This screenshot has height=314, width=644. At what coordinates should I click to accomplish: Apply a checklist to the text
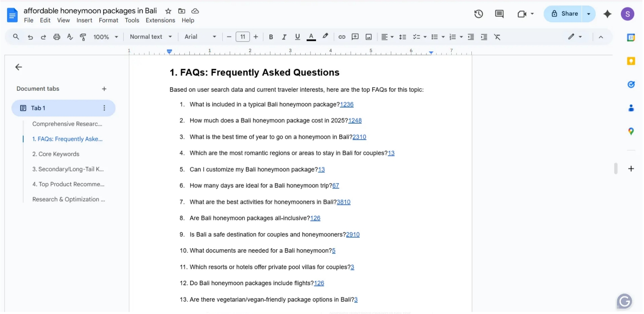[417, 37]
